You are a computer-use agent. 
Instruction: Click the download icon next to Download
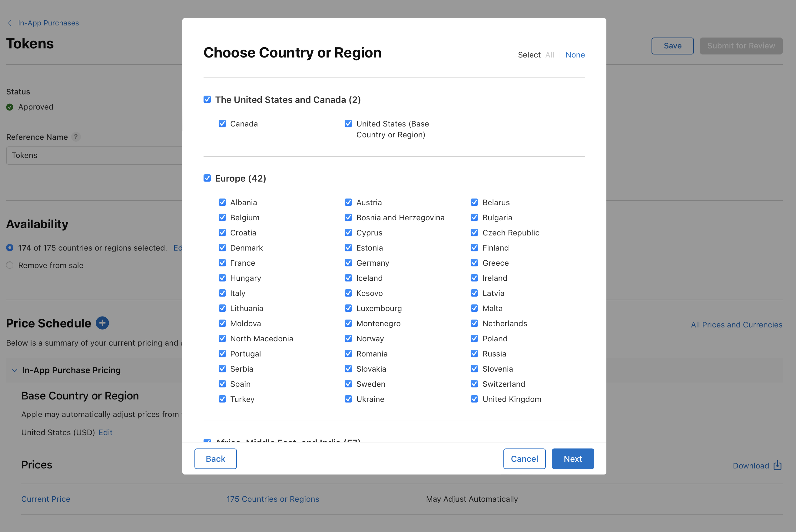coord(777,465)
